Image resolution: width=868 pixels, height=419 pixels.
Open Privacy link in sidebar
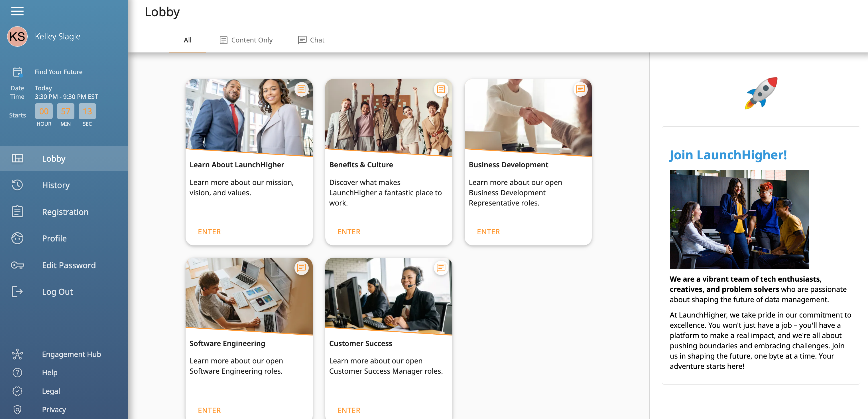click(54, 409)
